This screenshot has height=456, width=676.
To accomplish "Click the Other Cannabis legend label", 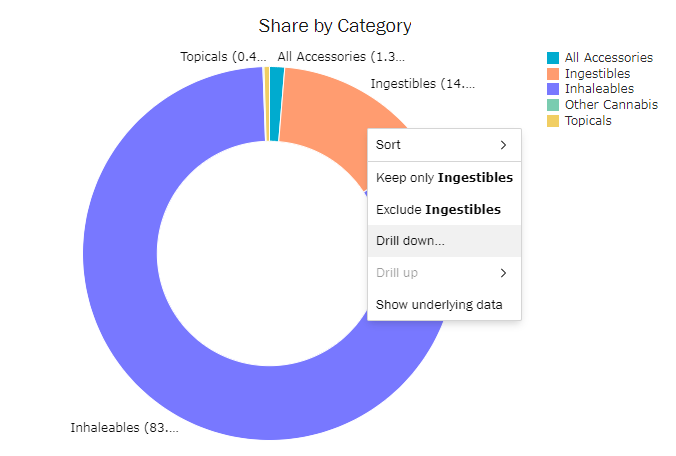I will tap(611, 105).
